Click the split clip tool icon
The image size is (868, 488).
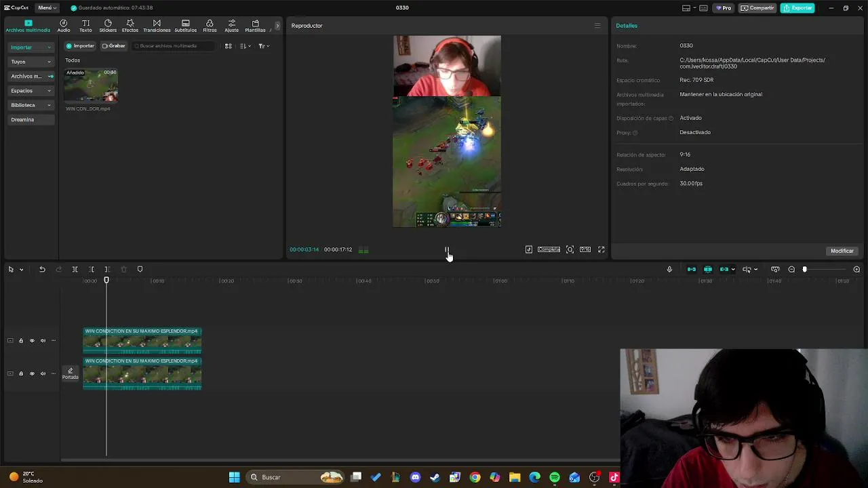(x=75, y=269)
